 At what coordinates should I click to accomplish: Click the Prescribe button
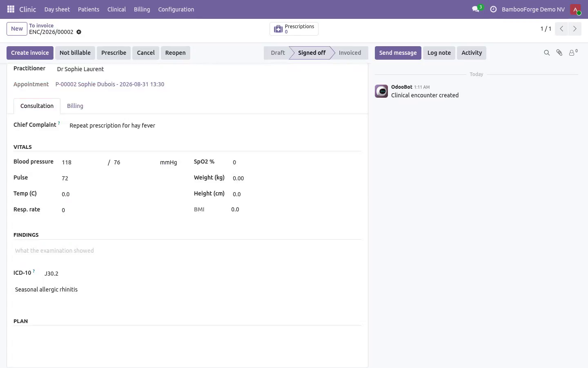(114, 53)
